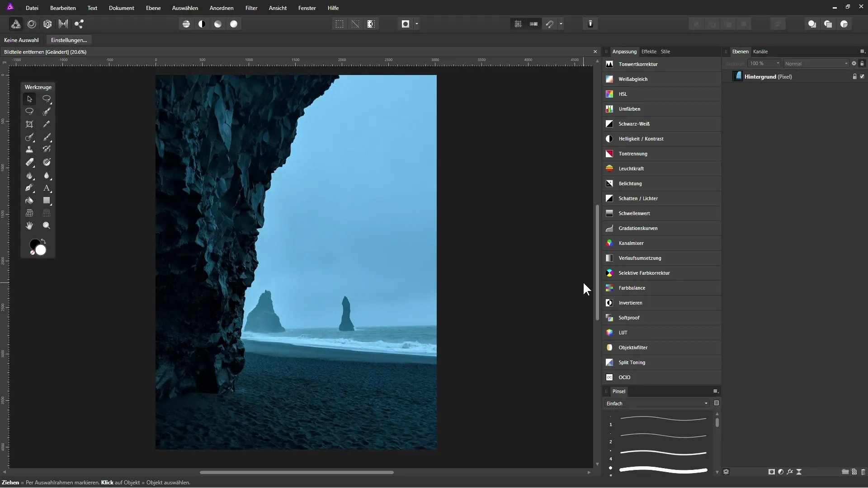
Task: Switch to the Liquify Persona icon
Action: point(31,24)
